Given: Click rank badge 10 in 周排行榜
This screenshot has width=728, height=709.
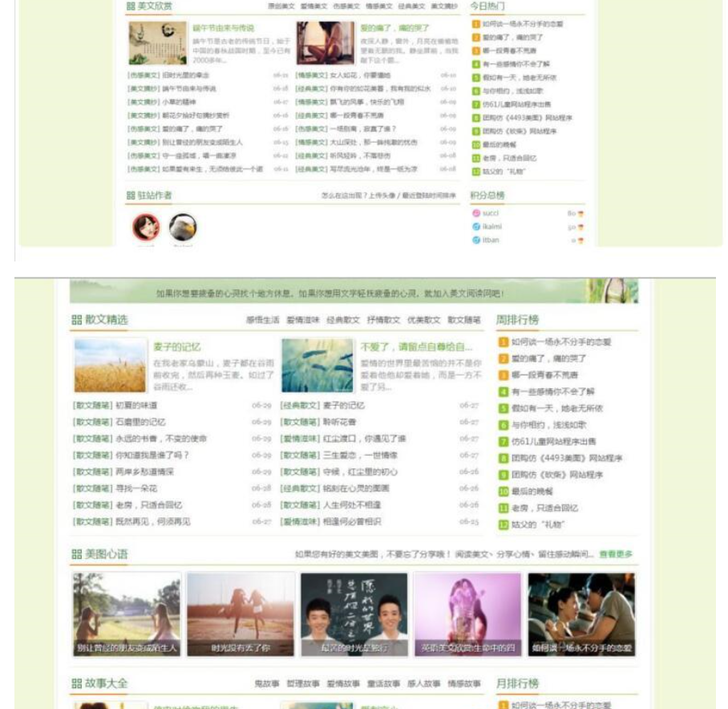Looking at the screenshot, I should [504, 492].
